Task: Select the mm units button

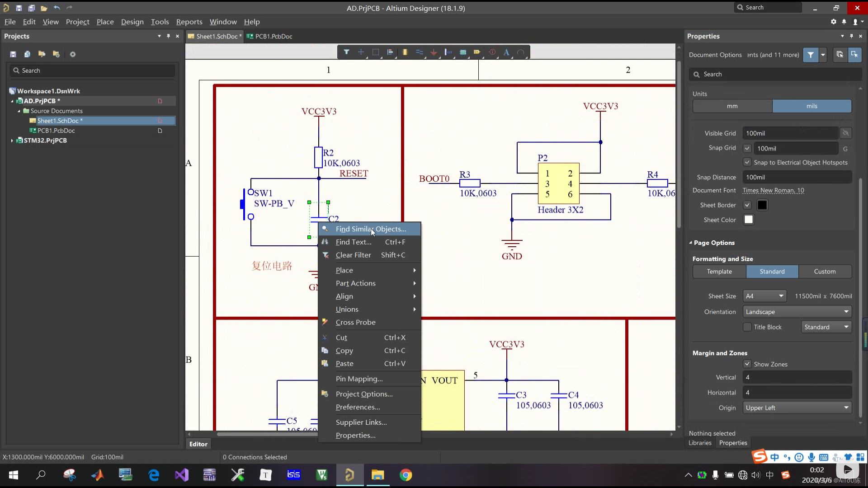Action: 732,106
